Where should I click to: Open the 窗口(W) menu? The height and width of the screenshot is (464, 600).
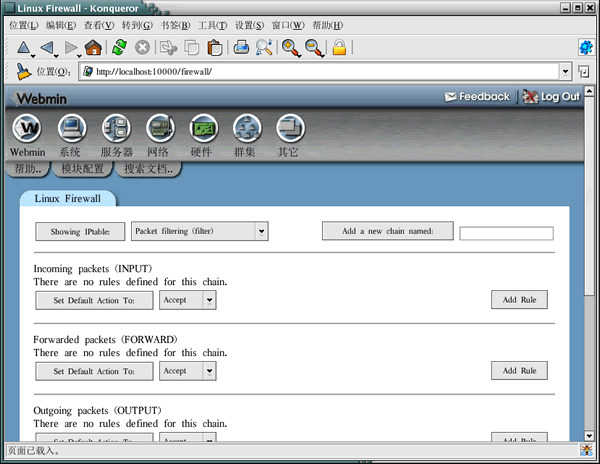click(288, 25)
